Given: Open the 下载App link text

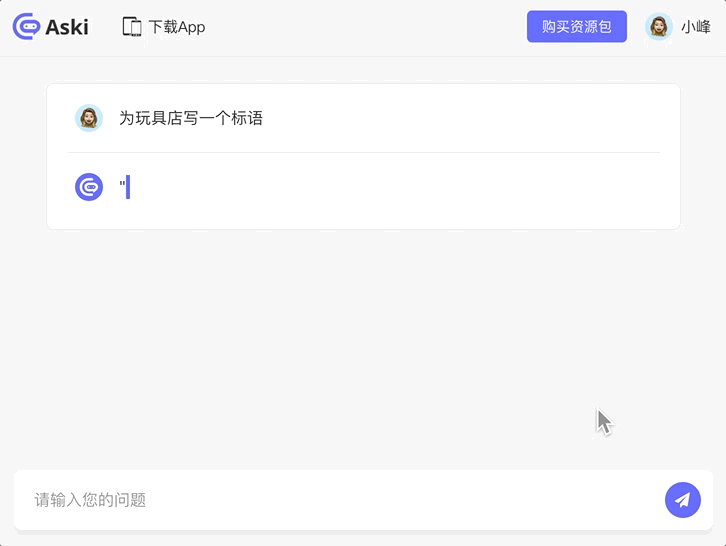Looking at the screenshot, I should (x=177, y=27).
